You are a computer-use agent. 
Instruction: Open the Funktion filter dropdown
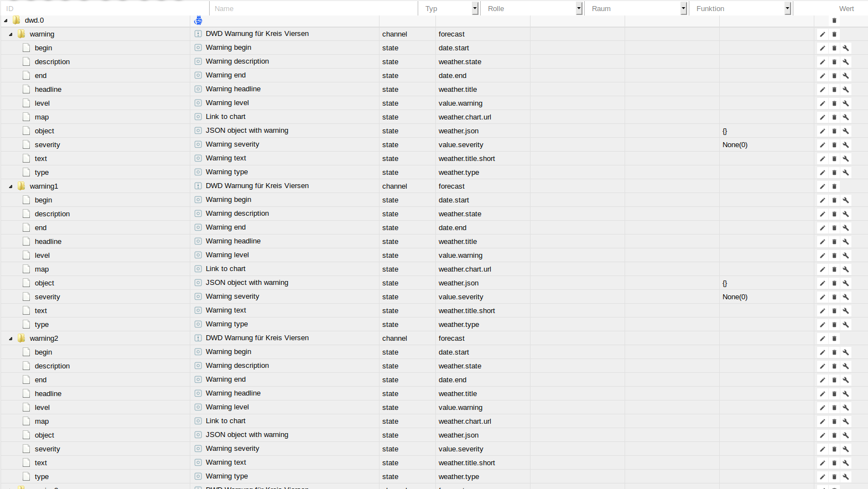tap(788, 8)
